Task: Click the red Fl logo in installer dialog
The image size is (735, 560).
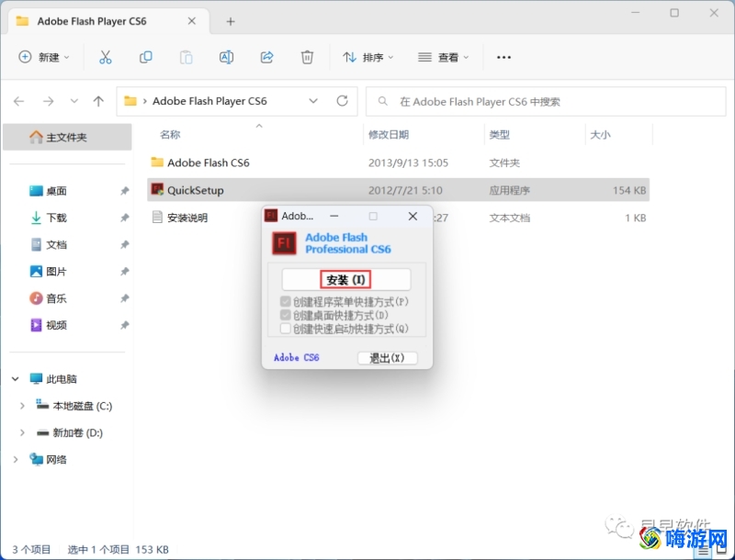Action: click(285, 243)
